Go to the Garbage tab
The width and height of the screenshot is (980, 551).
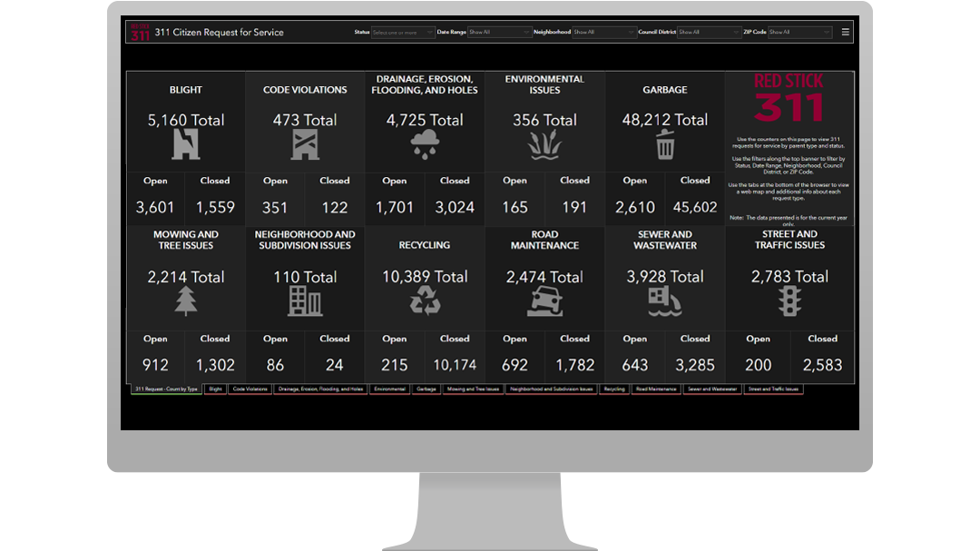pyautogui.click(x=426, y=389)
